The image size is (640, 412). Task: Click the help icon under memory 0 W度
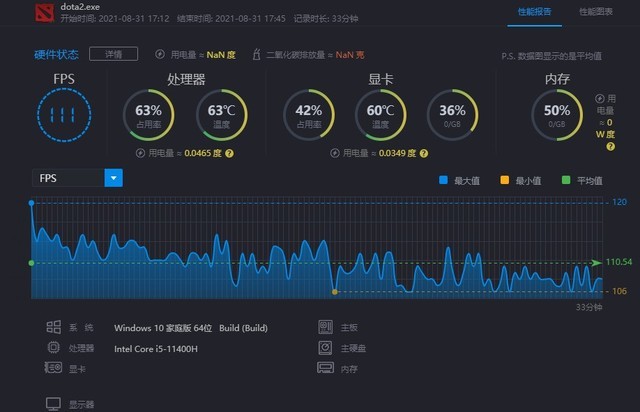tap(611, 147)
